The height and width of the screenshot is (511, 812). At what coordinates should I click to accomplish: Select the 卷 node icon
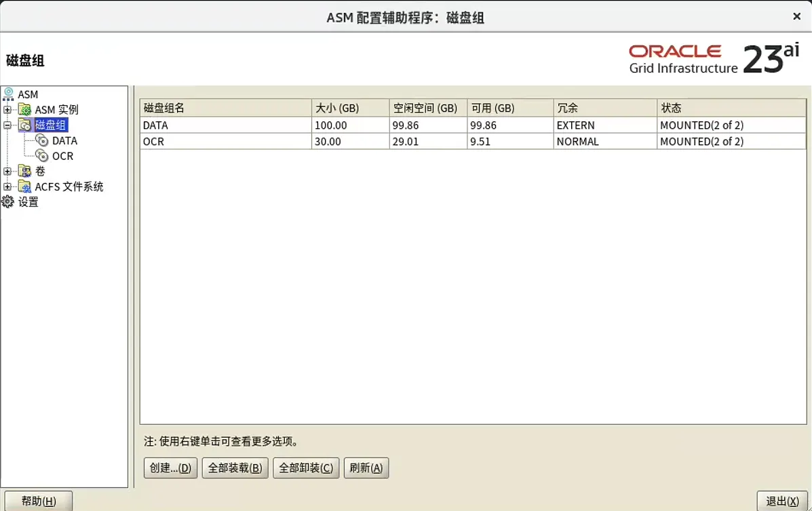(25, 171)
